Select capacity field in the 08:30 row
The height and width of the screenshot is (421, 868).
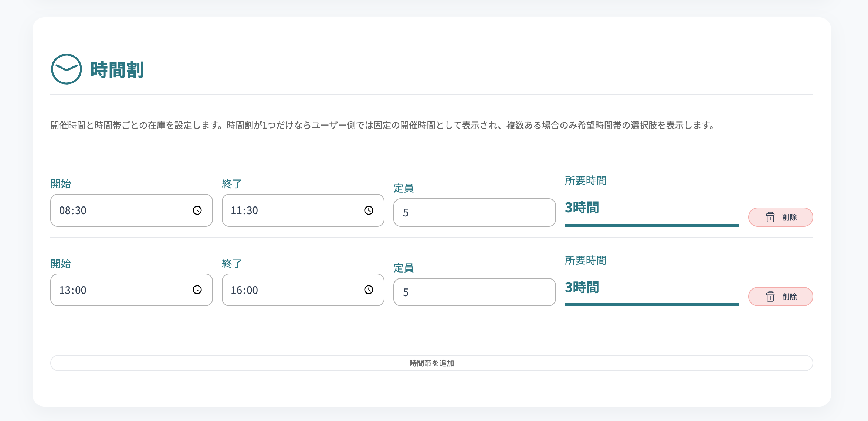point(475,213)
